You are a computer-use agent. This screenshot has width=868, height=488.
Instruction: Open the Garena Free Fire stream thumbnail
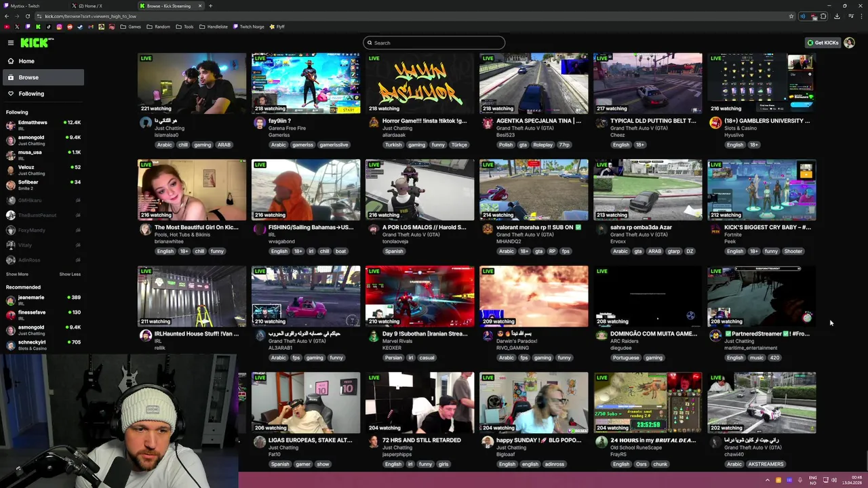point(306,83)
